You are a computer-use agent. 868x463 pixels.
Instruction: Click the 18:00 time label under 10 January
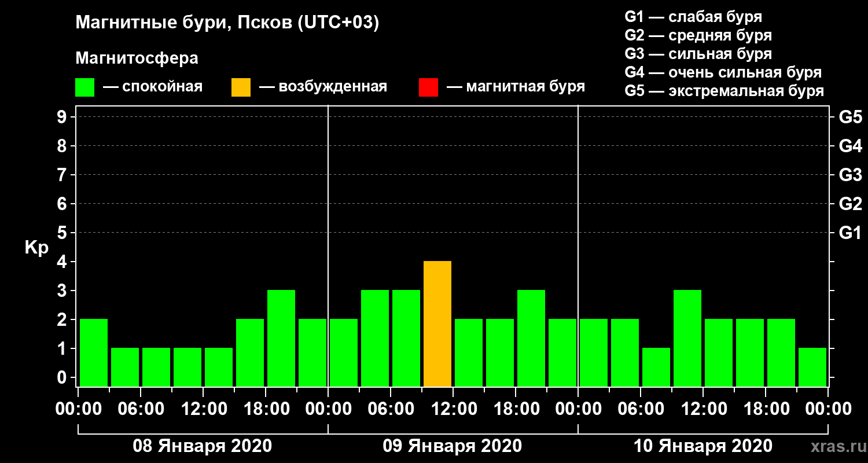coord(766,409)
